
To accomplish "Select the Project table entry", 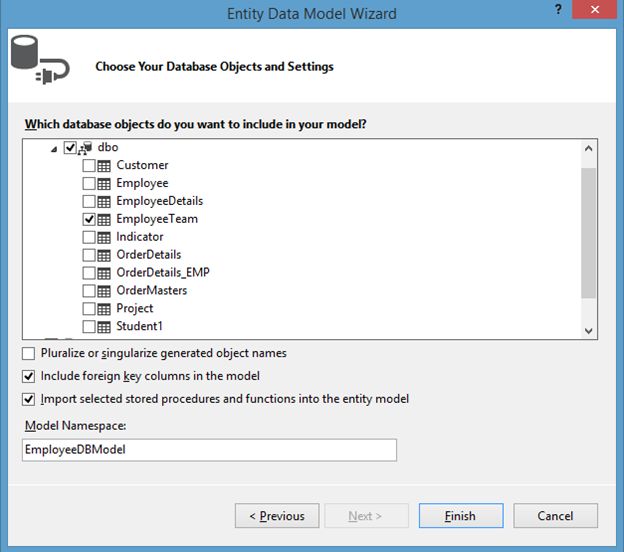I will (x=134, y=309).
